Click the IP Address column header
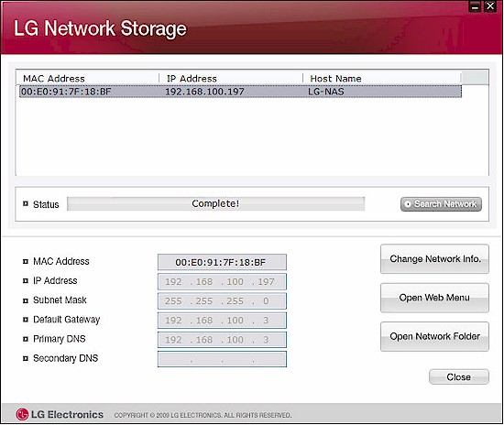 (231, 79)
